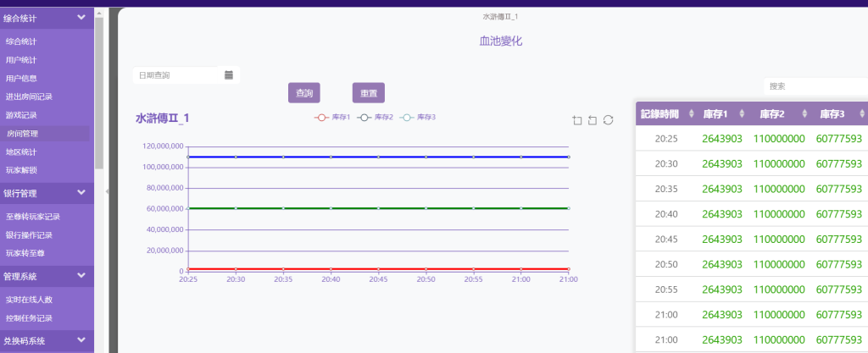The height and width of the screenshot is (353, 868).
Task: Open 综合统计 menu item in sidebar list
Action: pyautogui.click(x=21, y=41)
